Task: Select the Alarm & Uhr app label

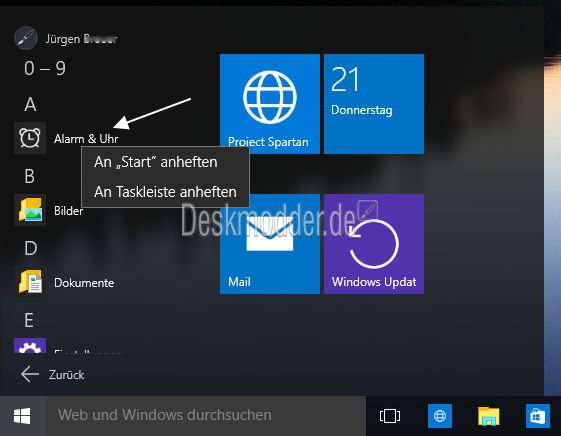Action: (86, 139)
